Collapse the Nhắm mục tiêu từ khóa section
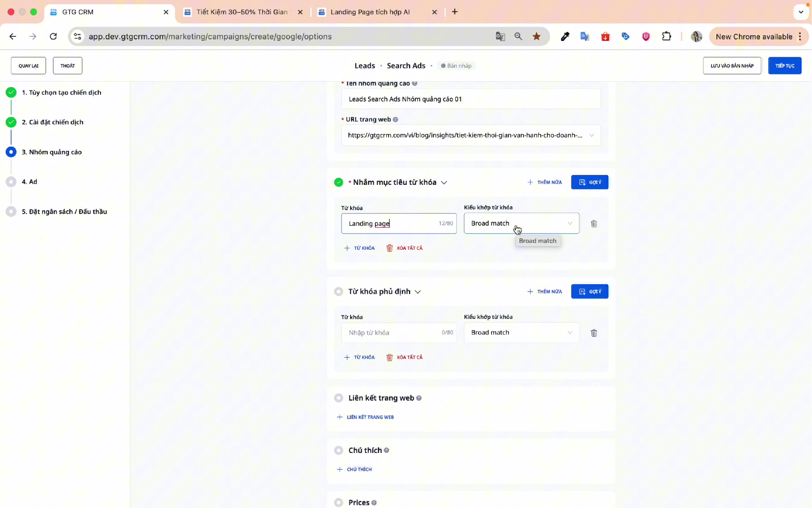Screen dimensions: 812x508 (x=444, y=183)
